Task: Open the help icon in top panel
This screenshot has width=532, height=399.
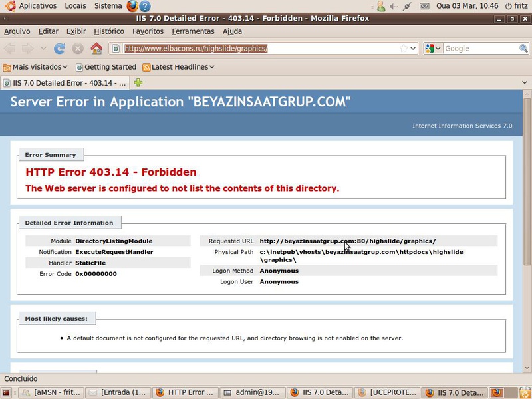Action: [145, 6]
